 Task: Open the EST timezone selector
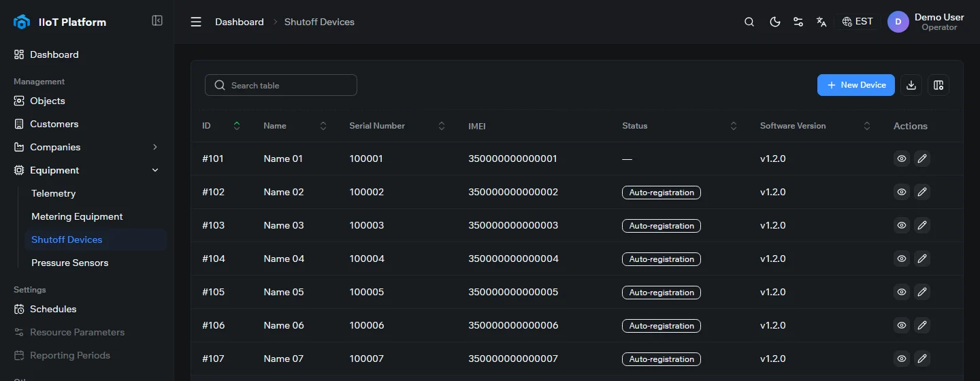point(857,22)
